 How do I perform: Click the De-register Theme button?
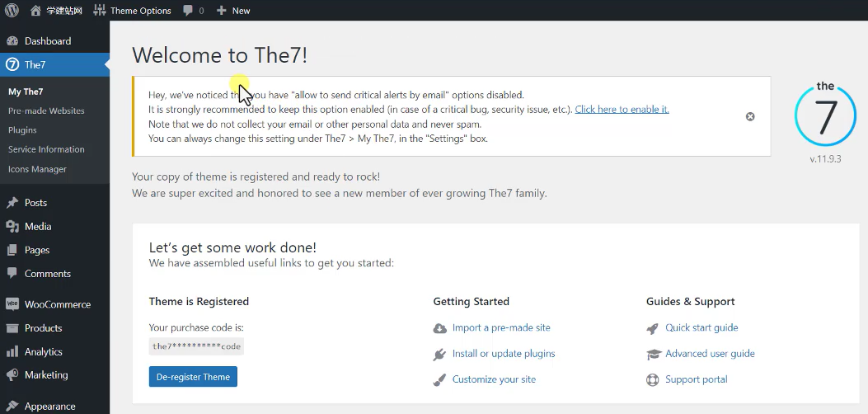click(193, 376)
